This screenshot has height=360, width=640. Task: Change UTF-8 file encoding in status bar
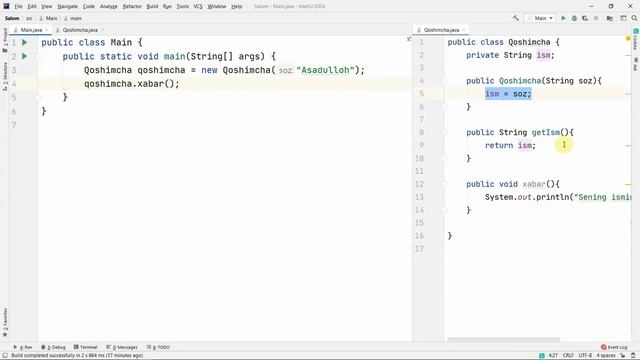[585, 356]
